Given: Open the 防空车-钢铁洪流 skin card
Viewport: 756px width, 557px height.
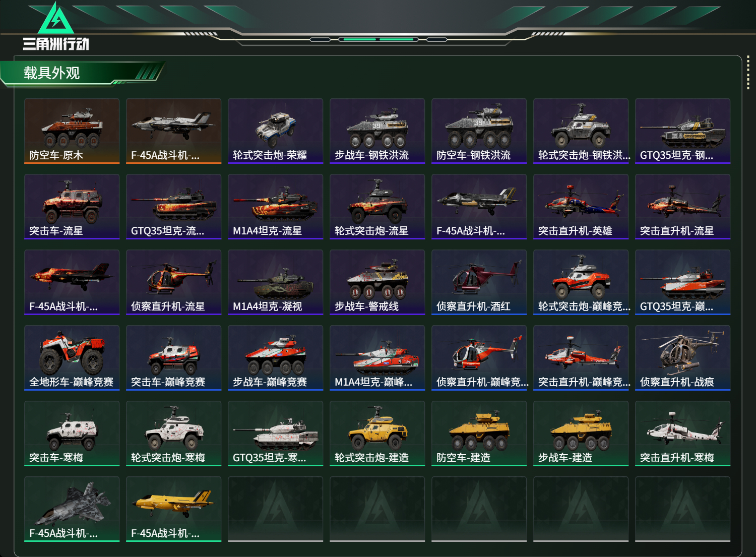Looking at the screenshot, I should 479,131.
